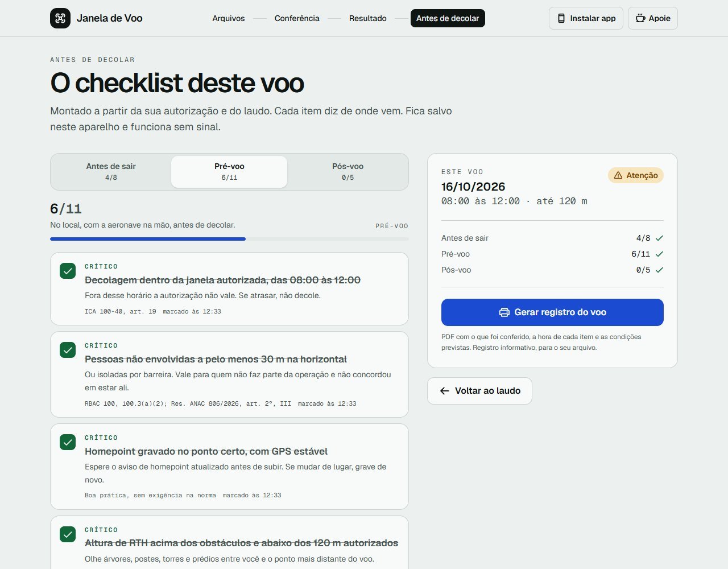The image size is (728, 569).
Task: Uncheck Altura de RTH acima dos obstáculos item
Action: (68, 534)
